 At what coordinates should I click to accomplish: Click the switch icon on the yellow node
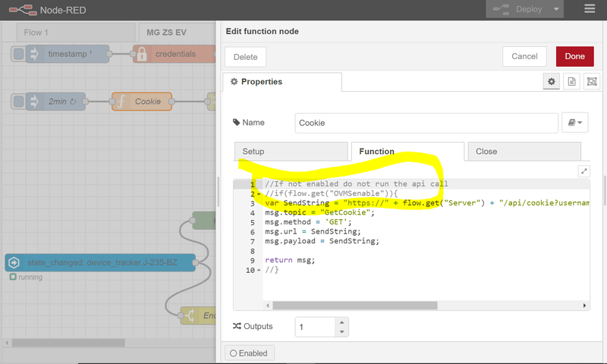coord(189,315)
